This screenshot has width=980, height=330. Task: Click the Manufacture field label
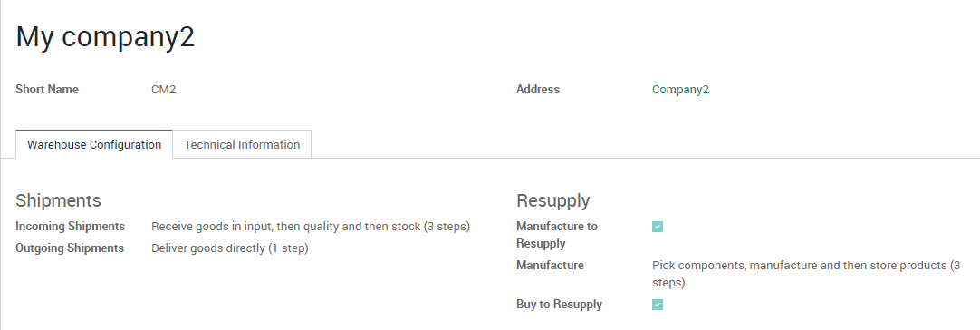[550, 266]
